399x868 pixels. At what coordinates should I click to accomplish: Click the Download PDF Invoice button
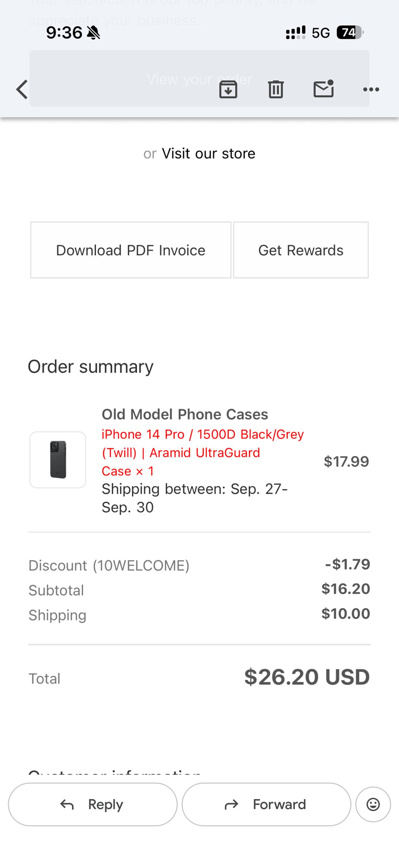click(131, 250)
